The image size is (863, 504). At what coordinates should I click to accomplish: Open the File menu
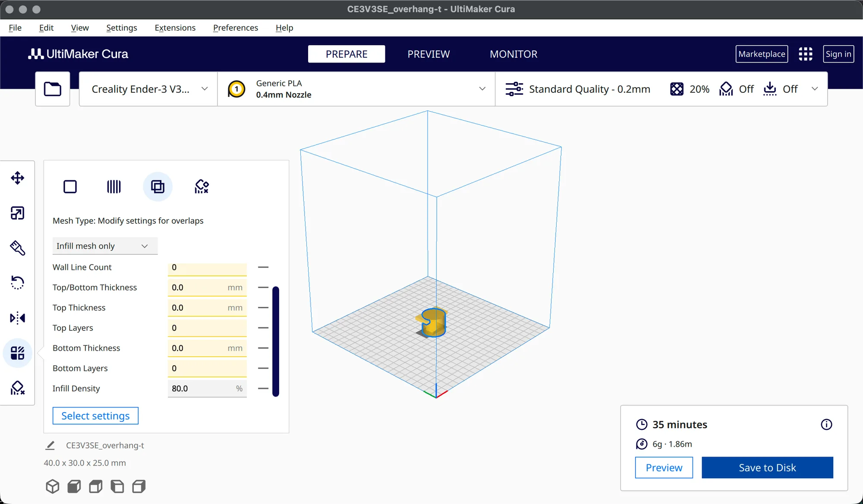click(15, 28)
